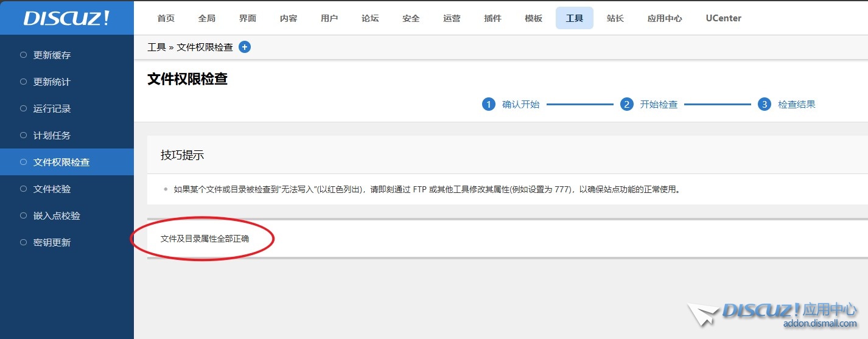The image size is (868, 339).
Task: Select 文件权限检查 in the sidebar
Action: pos(67,162)
